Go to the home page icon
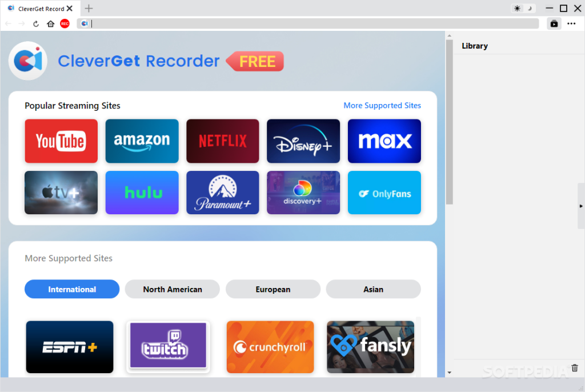The image size is (585, 392). 51,23
